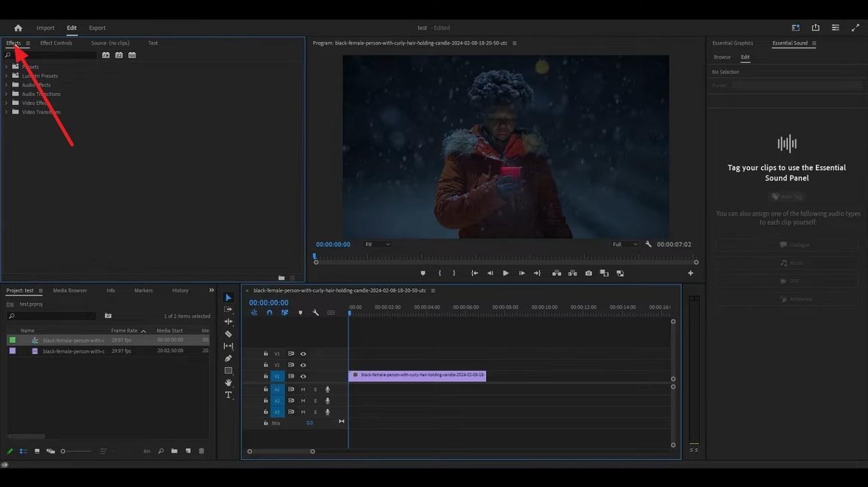Image resolution: width=868 pixels, height=487 pixels.
Task: Select the Slip tool
Action: pos(228,346)
